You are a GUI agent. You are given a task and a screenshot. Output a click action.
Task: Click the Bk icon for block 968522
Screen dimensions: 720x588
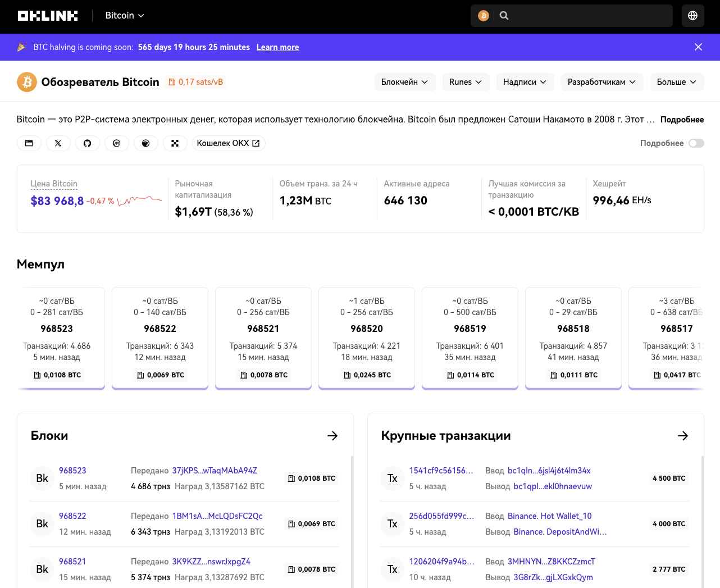42,524
